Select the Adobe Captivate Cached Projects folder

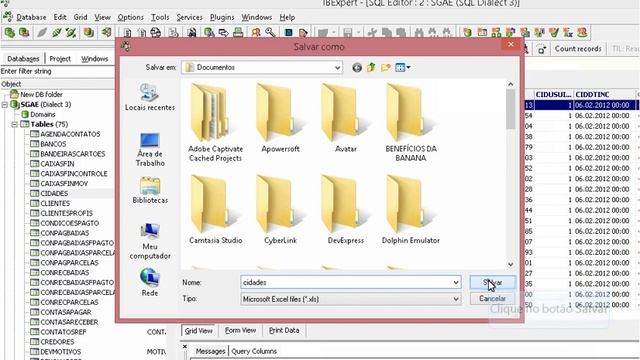pos(216,122)
